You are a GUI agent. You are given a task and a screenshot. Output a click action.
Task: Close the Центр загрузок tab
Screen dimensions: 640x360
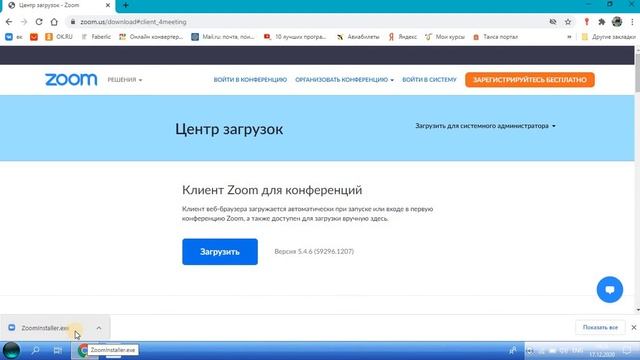coord(108,6)
